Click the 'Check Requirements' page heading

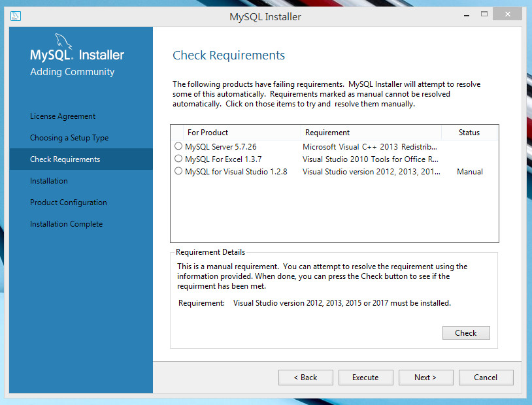tap(229, 56)
